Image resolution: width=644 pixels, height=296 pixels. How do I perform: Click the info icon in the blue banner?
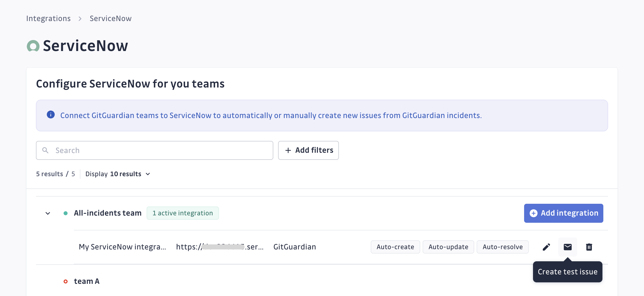pyautogui.click(x=51, y=114)
